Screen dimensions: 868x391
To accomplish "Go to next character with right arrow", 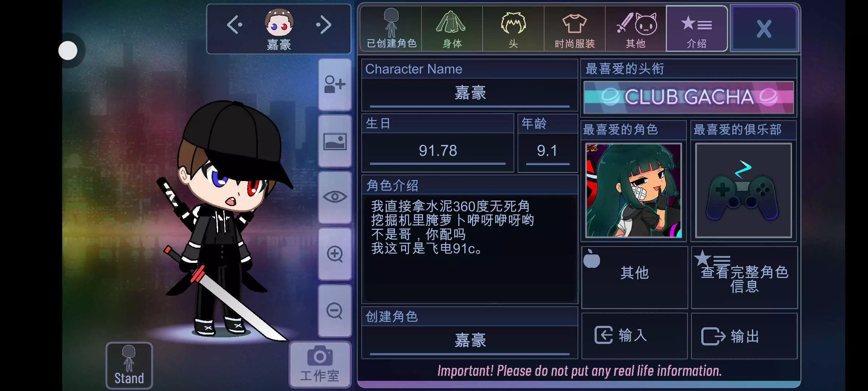I will click(324, 25).
